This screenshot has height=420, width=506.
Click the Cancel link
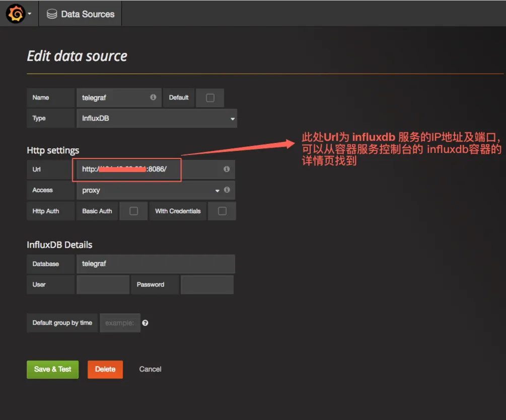[150, 369]
